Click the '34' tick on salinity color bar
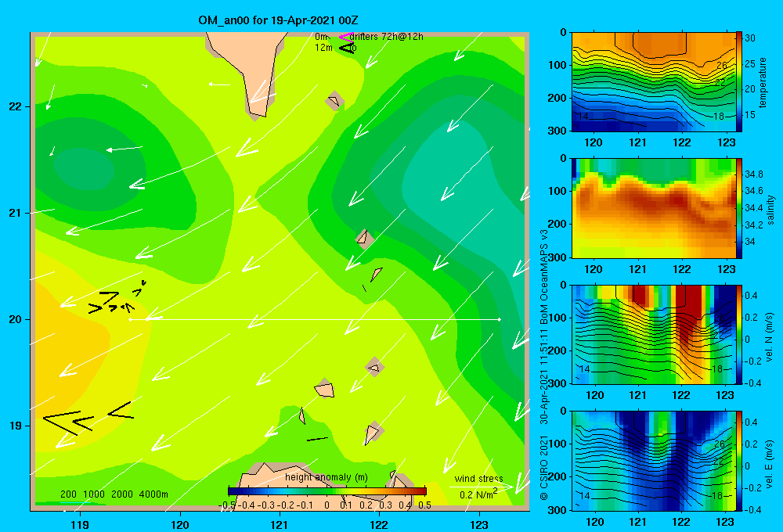This screenshot has height=532, width=783. click(x=750, y=242)
